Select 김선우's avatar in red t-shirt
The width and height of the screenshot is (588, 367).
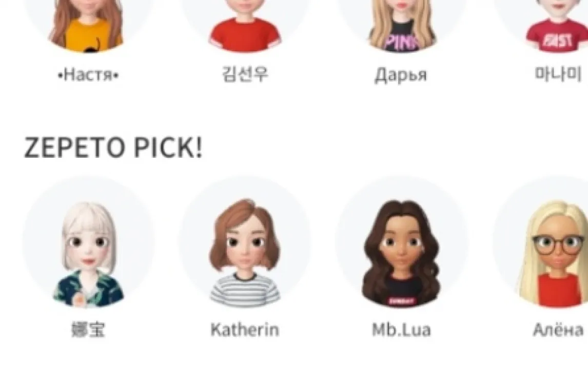[245, 24]
